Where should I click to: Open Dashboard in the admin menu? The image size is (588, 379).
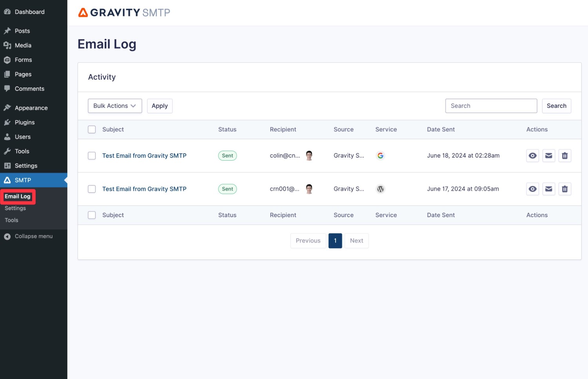(34, 12)
